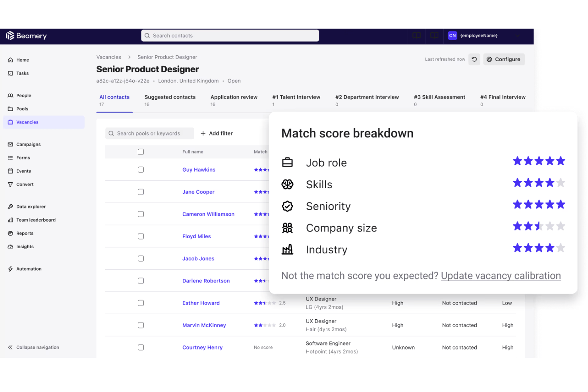Screen dimensions: 588x392
Task: Open Pools in the sidebar
Action: click(x=18, y=109)
